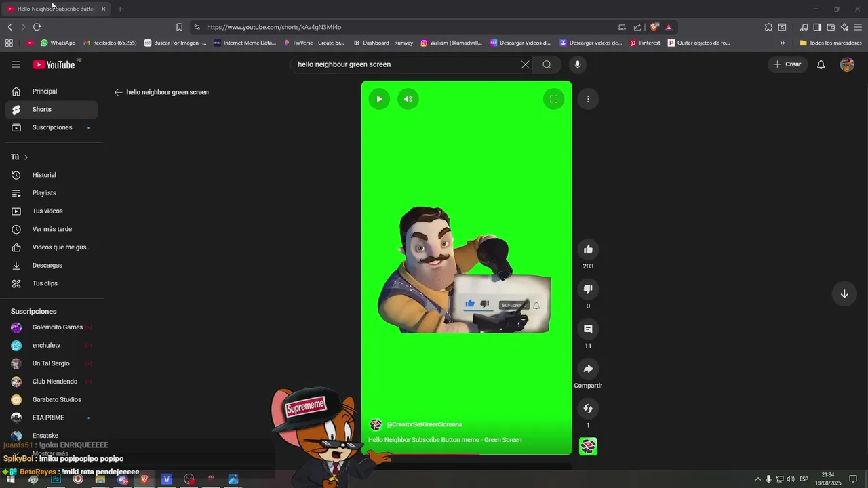Share the Short via Compartir
868x488 pixels.
coord(588,369)
